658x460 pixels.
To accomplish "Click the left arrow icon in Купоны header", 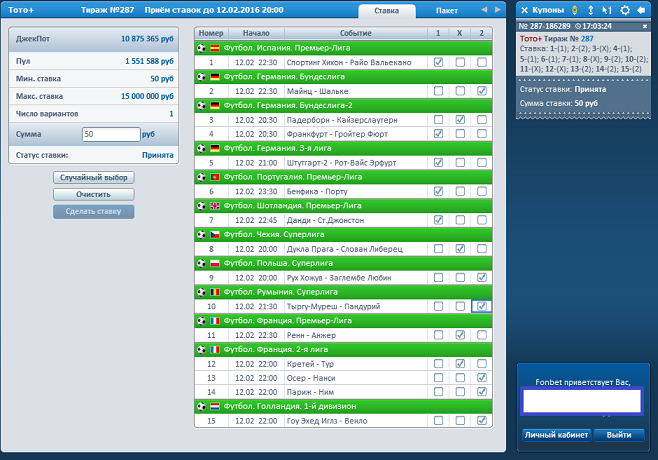I will tap(641, 10).
